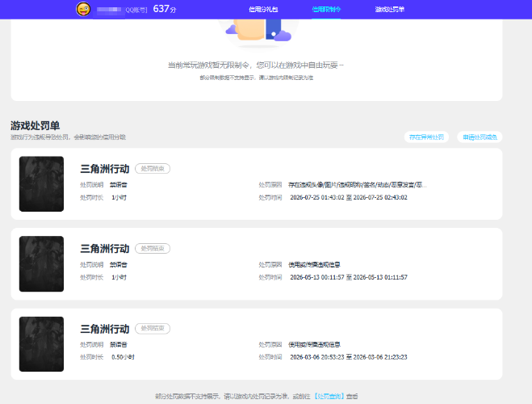This screenshot has width=532, height=404.
Task: Click the 申请处罚减免 button
Action: [480, 137]
